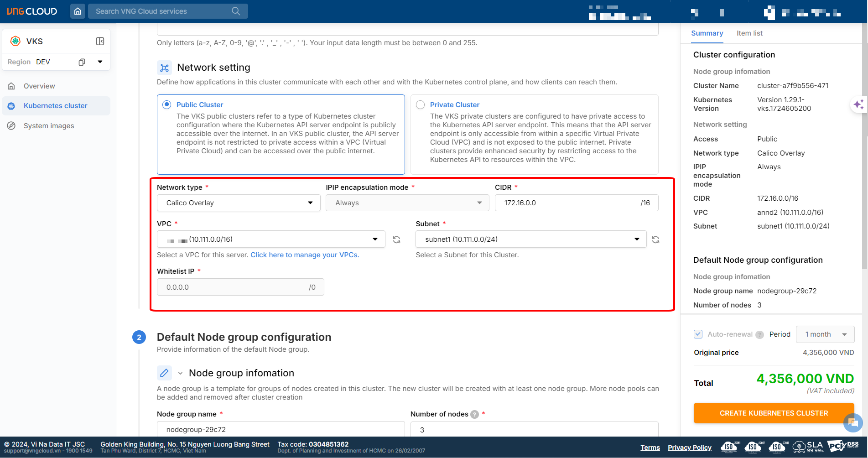Open System images in sidebar
The image size is (868, 458).
coord(49,126)
